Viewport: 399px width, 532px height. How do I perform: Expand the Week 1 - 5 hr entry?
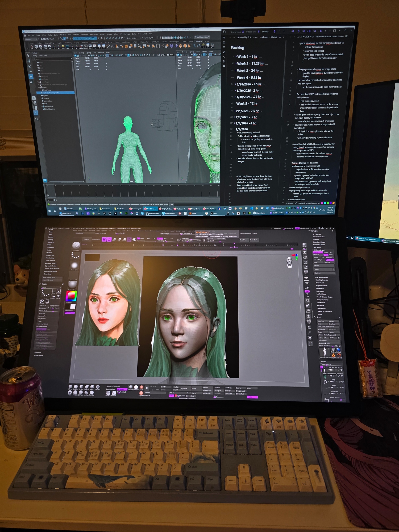pyautogui.click(x=236, y=56)
